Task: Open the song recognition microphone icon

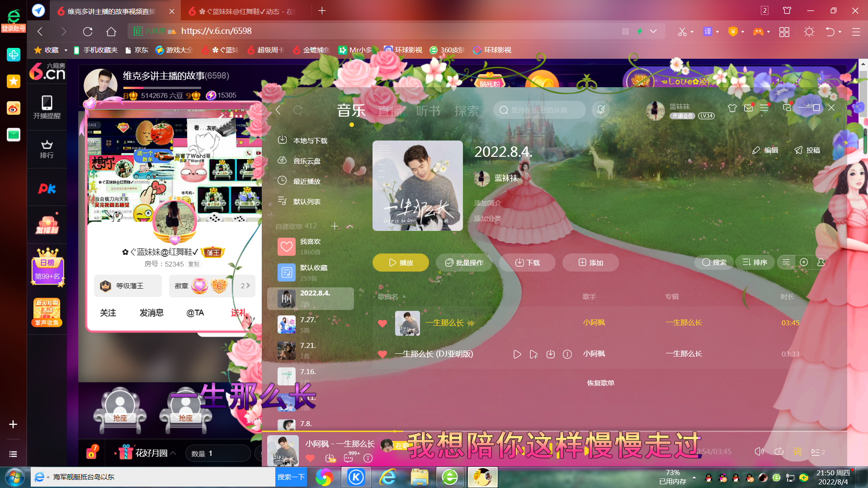Action: click(x=601, y=110)
